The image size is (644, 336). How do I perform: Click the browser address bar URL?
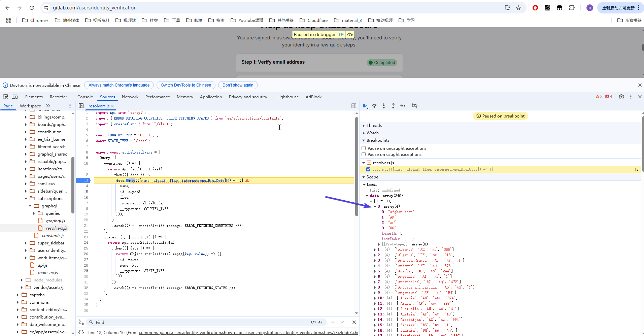coord(95,8)
